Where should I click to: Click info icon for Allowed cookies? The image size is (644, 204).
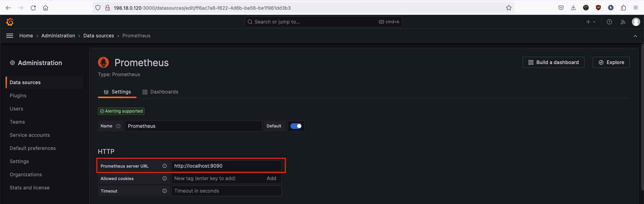165,178
